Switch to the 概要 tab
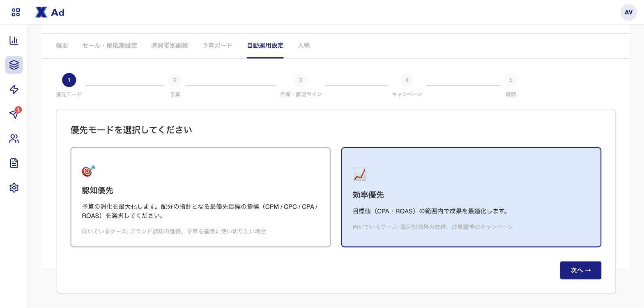The height and width of the screenshot is (308, 644). click(x=62, y=46)
